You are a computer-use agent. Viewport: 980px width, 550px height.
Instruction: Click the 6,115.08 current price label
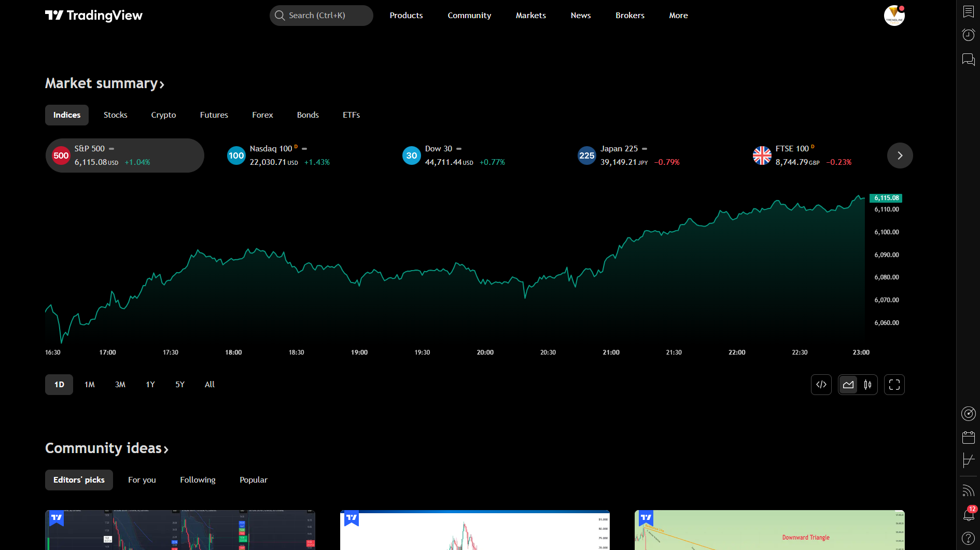[886, 198]
